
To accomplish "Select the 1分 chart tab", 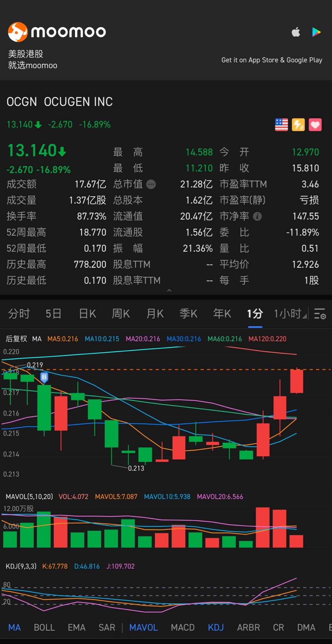I will (255, 313).
